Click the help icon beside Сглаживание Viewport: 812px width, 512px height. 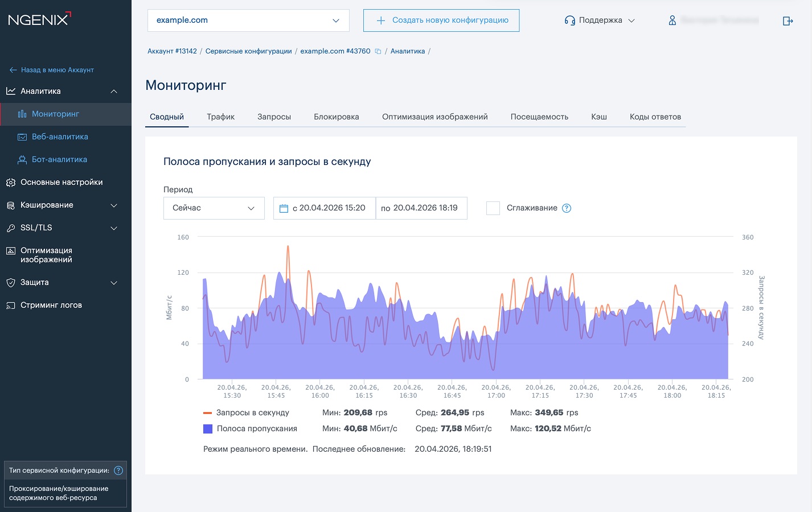coord(567,208)
